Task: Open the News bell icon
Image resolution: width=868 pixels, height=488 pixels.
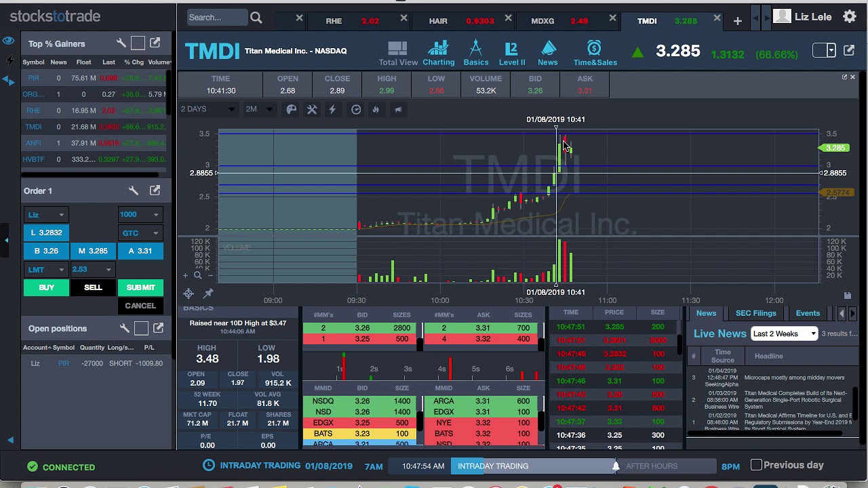Action: (x=548, y=54)
